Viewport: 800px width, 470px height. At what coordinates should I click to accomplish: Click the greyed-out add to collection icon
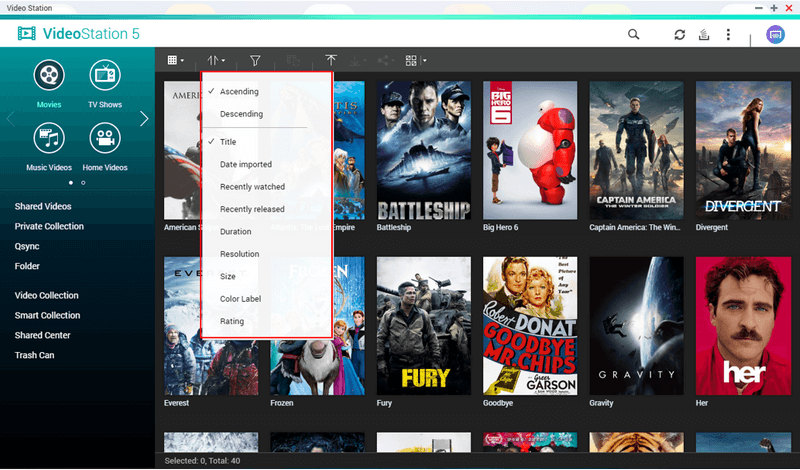[x=293, y=61]
